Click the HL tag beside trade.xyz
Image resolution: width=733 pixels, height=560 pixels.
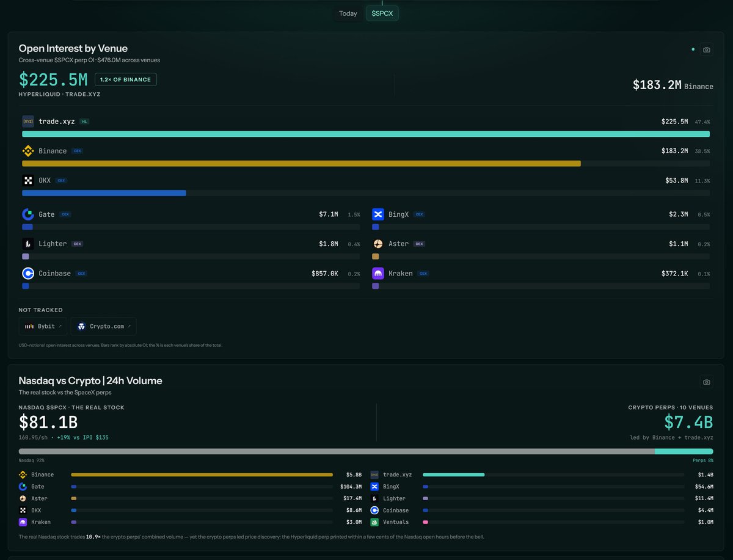84,122
